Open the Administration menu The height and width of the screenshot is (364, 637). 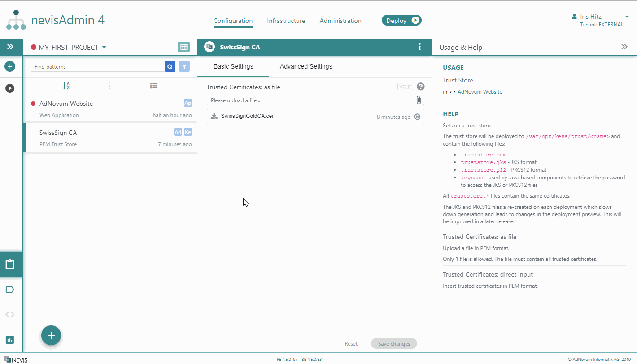[340, 21]
